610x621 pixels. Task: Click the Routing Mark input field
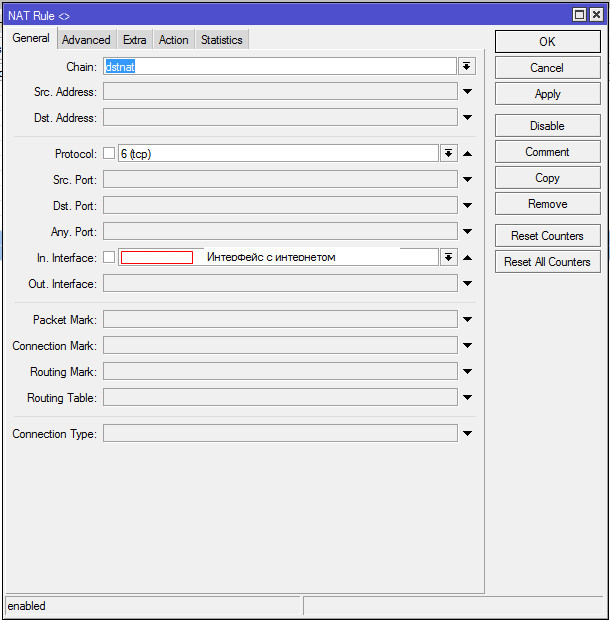click(280, 371)
